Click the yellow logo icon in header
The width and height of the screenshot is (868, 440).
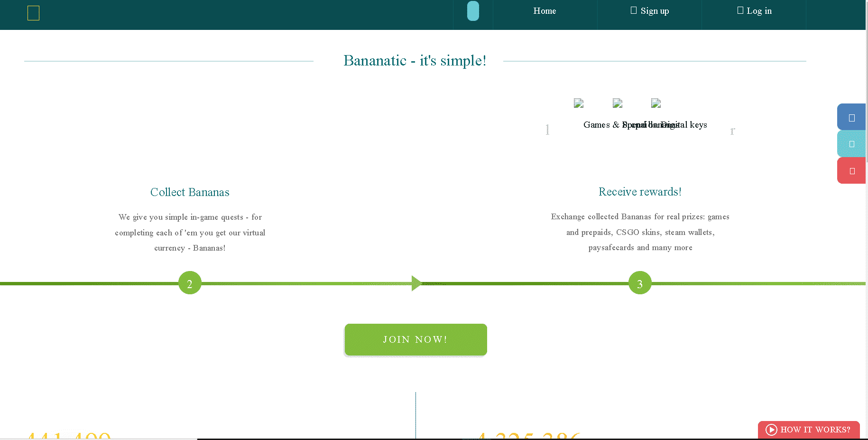pos(33,13)
